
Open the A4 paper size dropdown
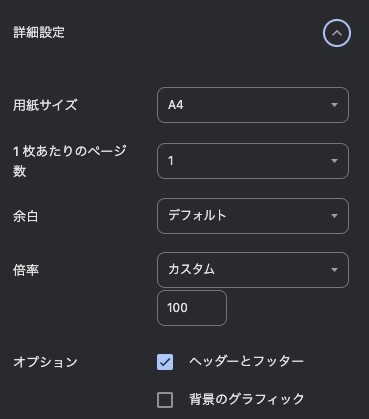click(253, 105)
